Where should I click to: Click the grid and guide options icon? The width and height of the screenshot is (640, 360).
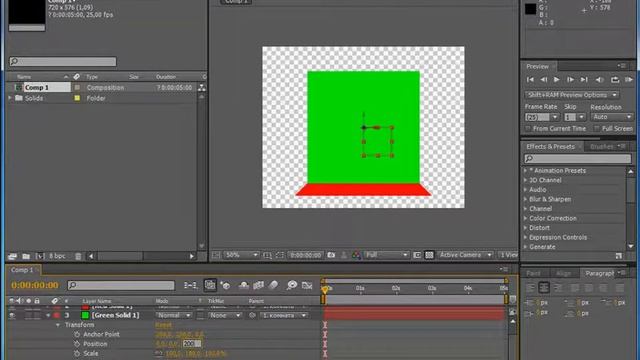point(267,255)
